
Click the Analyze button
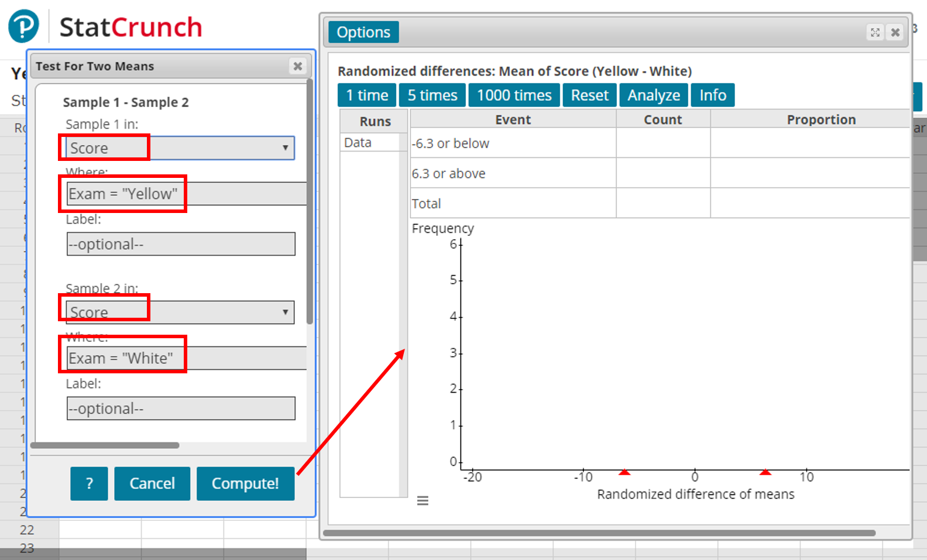[x=654, y=95]
